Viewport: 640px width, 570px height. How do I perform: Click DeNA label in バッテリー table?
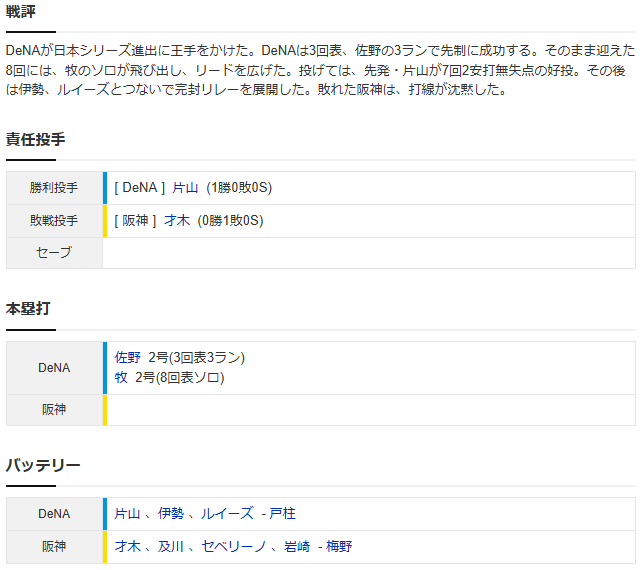click(54, 514)
